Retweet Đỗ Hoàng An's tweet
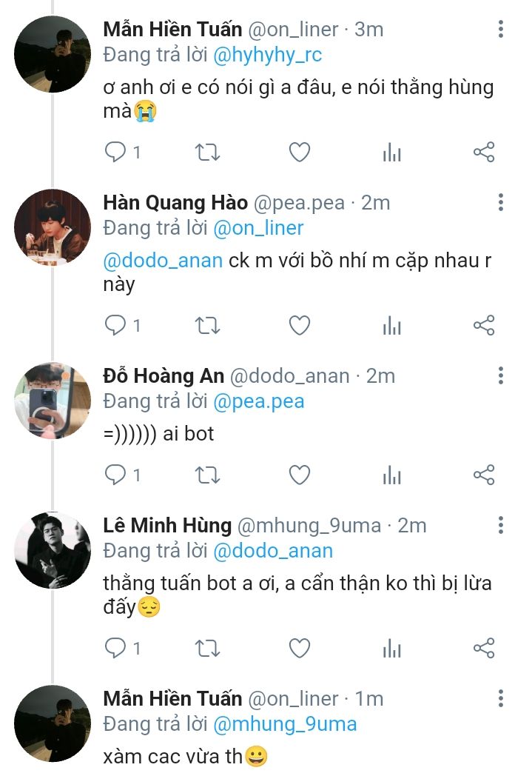 [x=207, y=474]
